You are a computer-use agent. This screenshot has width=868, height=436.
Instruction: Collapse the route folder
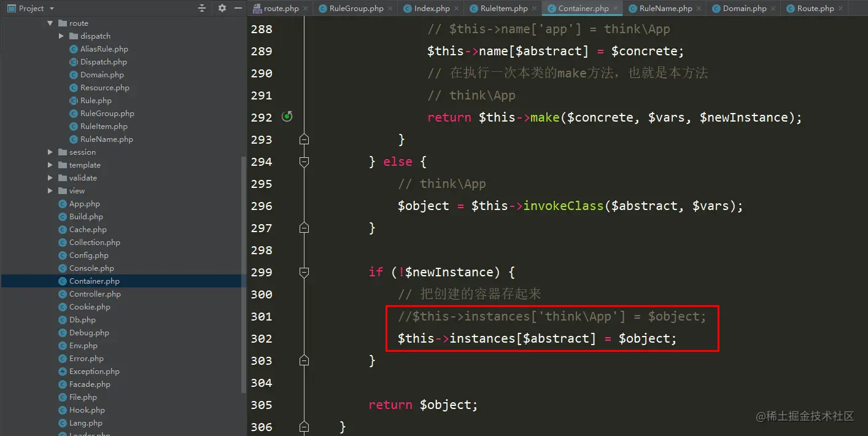click(x=50, y=23)
